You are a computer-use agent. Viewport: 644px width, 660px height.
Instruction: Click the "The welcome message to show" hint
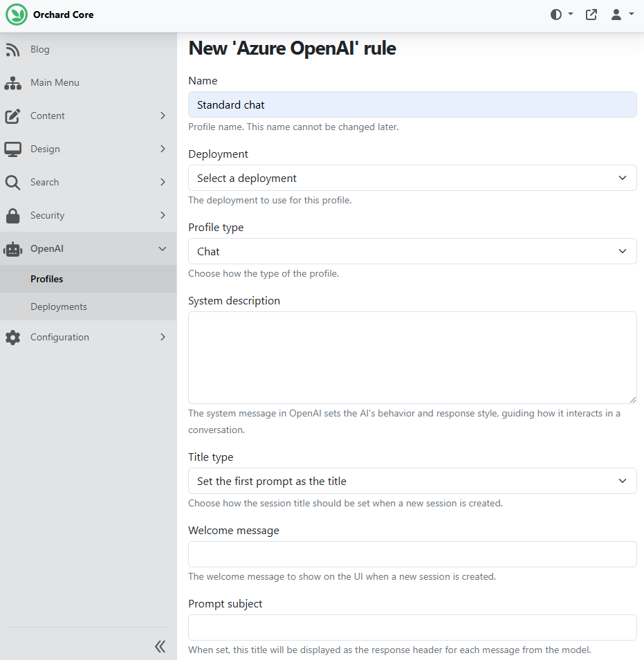pos(342,577)
